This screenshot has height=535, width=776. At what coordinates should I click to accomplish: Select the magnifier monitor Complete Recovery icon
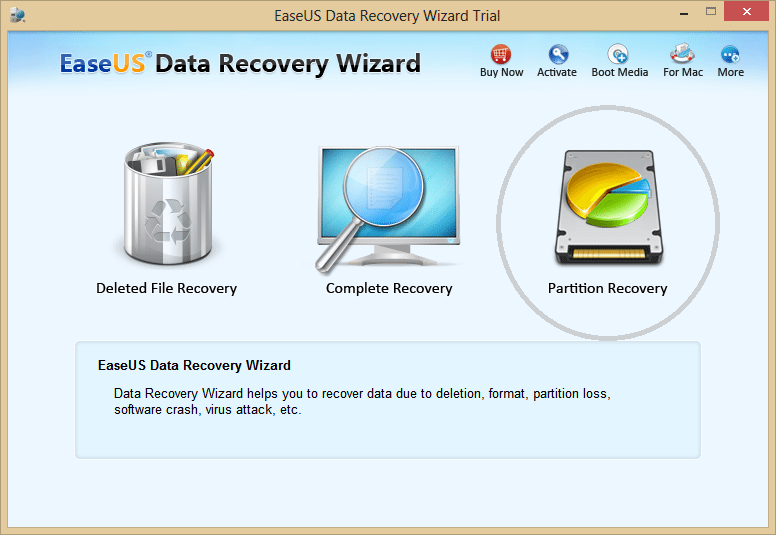pos(388,208)
